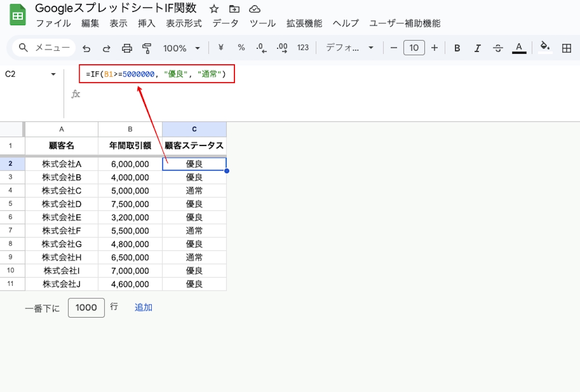Screen dimensions: 580x392
Task: Open the zoom level dropdown
Action: tap(182, 48)
